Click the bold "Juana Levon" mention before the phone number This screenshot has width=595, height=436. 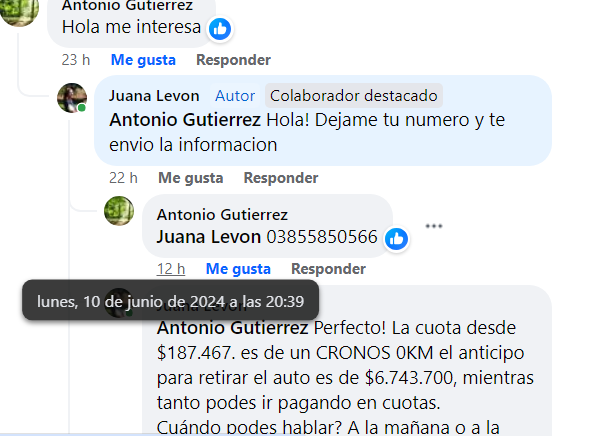tap(209, 237)
